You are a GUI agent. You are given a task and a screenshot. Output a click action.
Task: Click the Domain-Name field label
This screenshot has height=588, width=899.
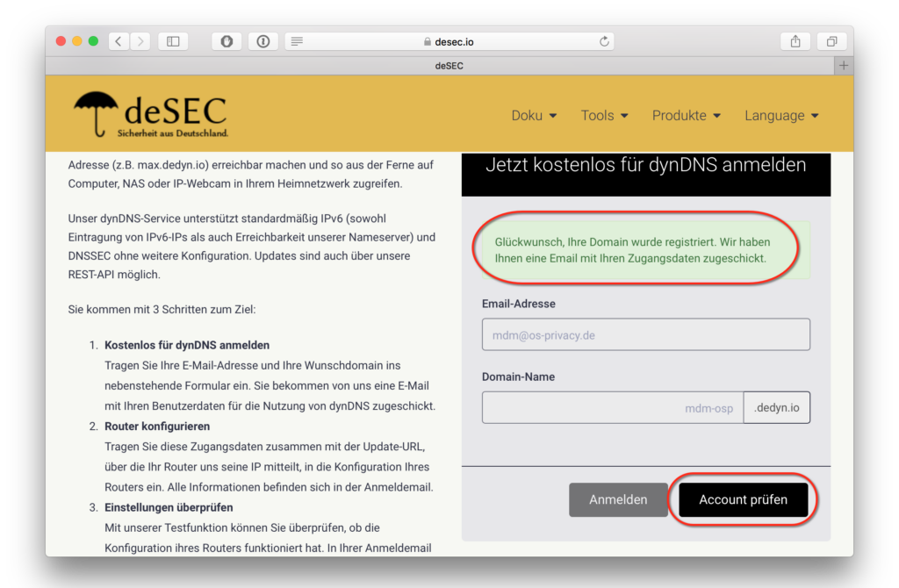pyautogui.click(x=518, y=377)
